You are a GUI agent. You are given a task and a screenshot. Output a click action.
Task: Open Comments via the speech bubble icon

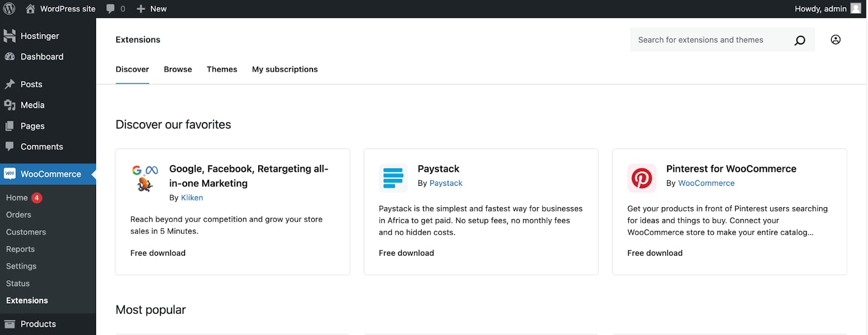pos(11,146)
